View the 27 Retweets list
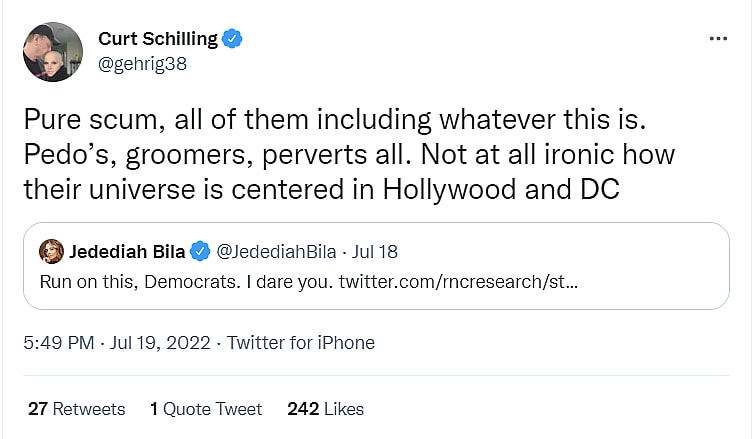 coord(76,409)
